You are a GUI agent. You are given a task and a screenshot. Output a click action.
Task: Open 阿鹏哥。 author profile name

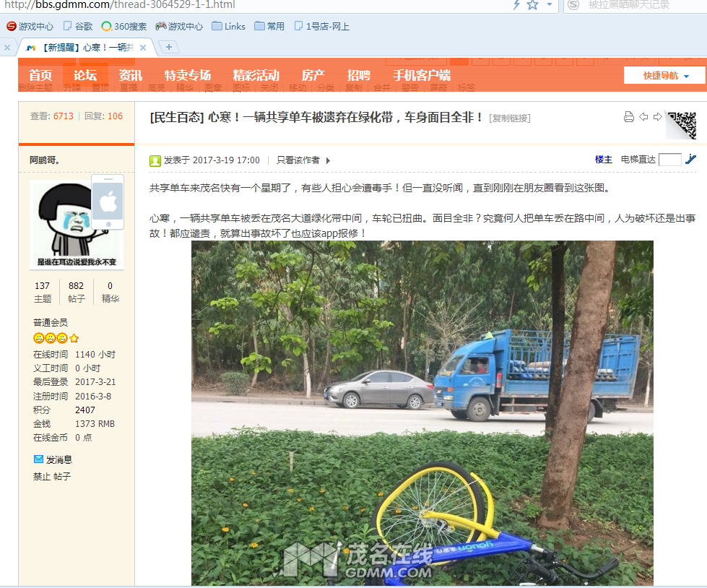pyautogui.click(x=45, y=160)
